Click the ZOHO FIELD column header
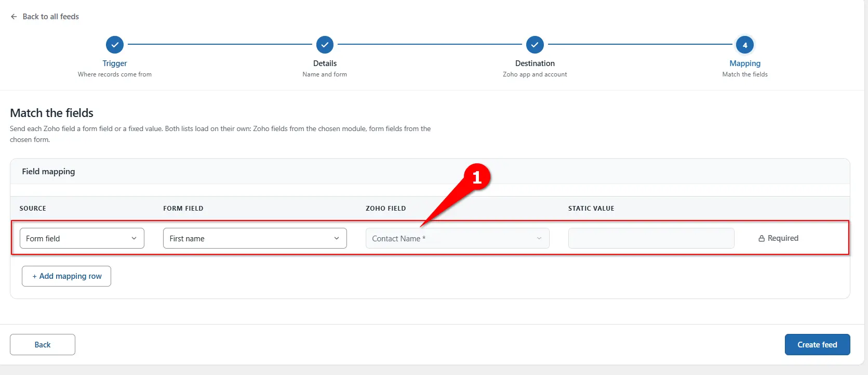The height and width of the screenshot is (375, 868). point(386,208)
